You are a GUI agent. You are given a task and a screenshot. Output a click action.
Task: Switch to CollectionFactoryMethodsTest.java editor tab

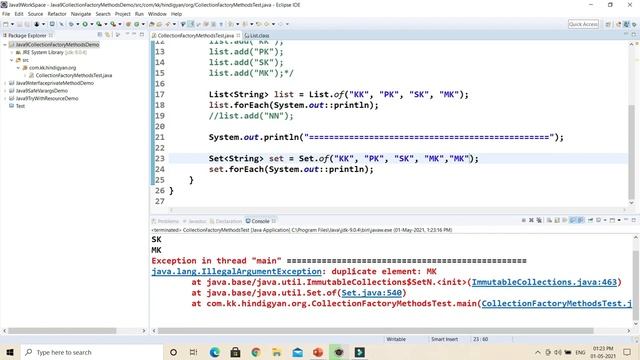click(196, 36)
